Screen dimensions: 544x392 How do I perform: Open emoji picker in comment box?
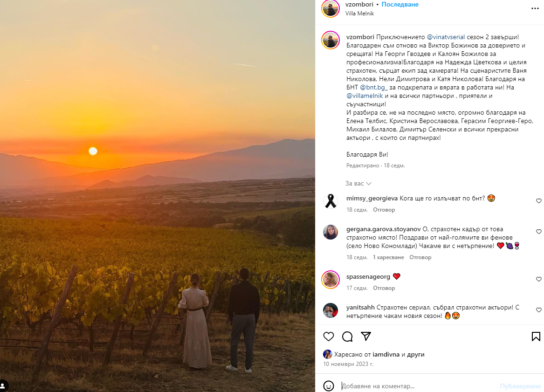coord(329,386)
